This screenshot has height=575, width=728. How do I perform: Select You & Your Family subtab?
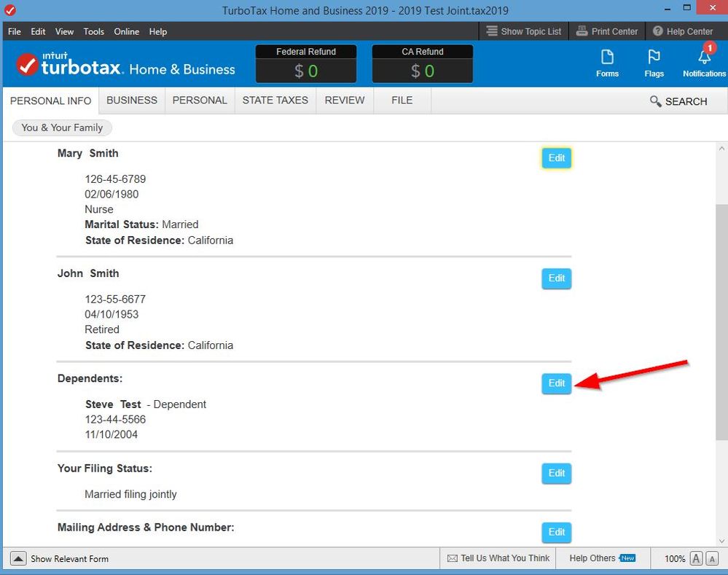point(62,128)
